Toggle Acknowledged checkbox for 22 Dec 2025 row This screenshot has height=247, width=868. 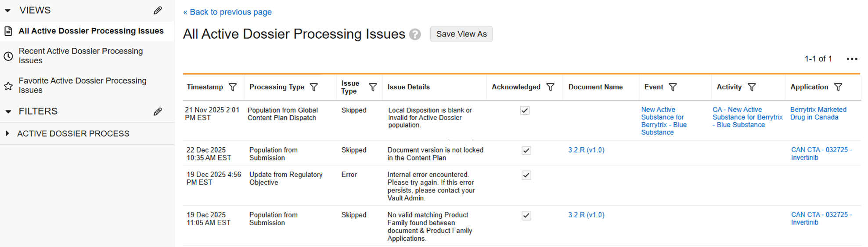(x=526, y=150)
